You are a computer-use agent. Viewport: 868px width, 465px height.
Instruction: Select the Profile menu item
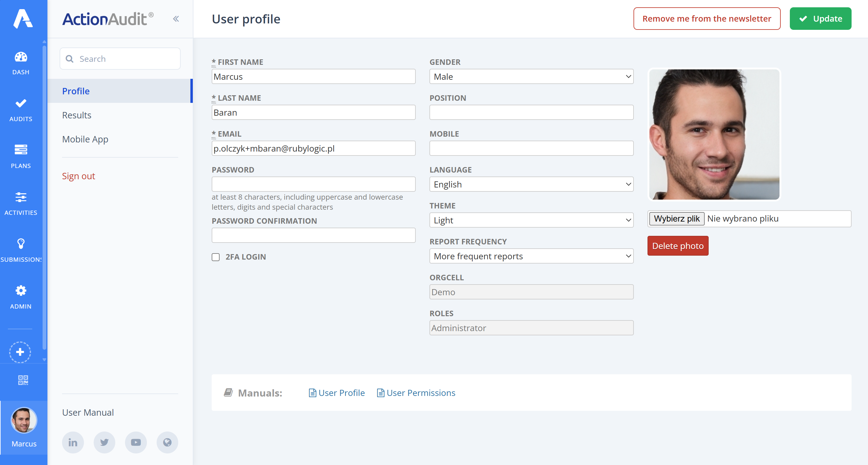(120, 91)
